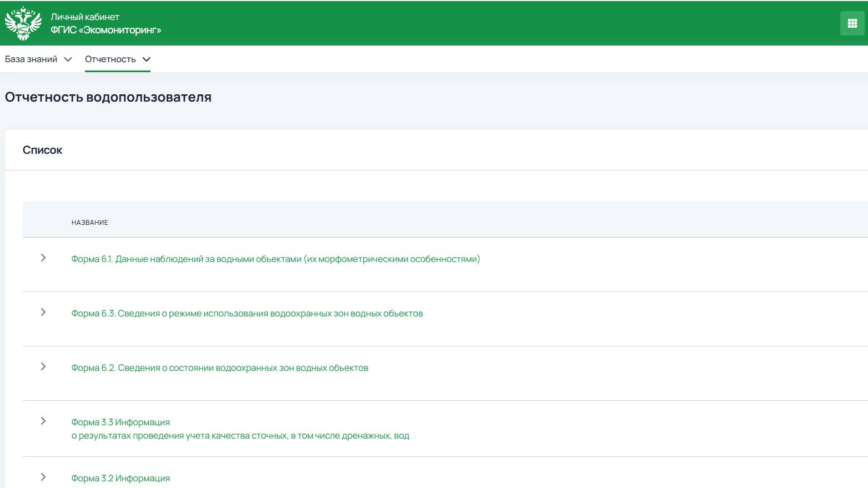Open Форма 3.2 Информация link
868x488 pixels.
[x=121, y=478]
